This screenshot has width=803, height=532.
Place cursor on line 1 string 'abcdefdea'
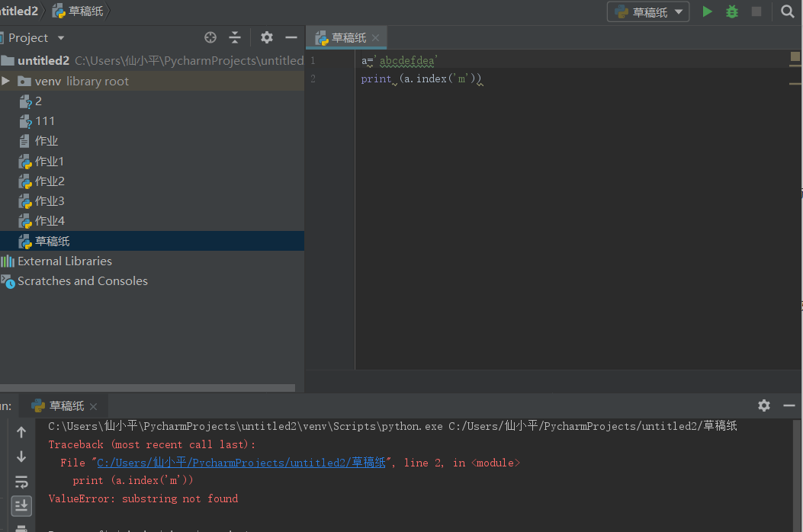[406, 61]
